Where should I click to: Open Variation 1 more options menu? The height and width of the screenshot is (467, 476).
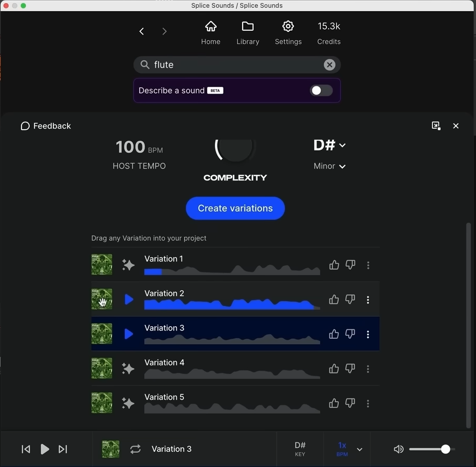point(368,265)
